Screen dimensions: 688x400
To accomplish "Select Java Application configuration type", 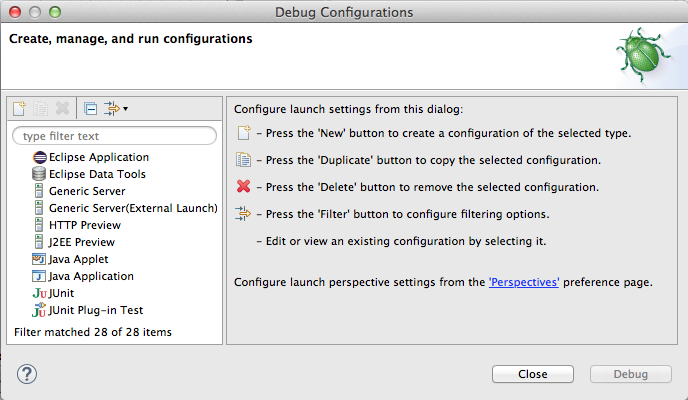I will coord(91,276).
